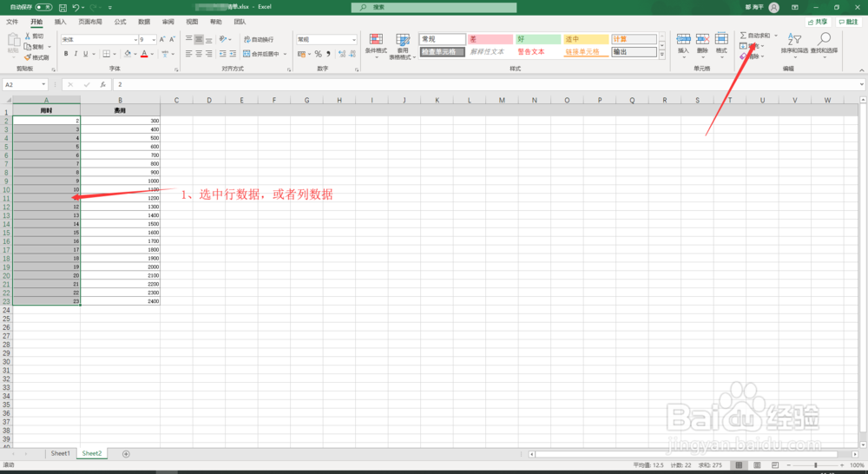Decrease decimal places
Image resolution: width=868 pixels, height=474 pixels.
coord(352,54)
